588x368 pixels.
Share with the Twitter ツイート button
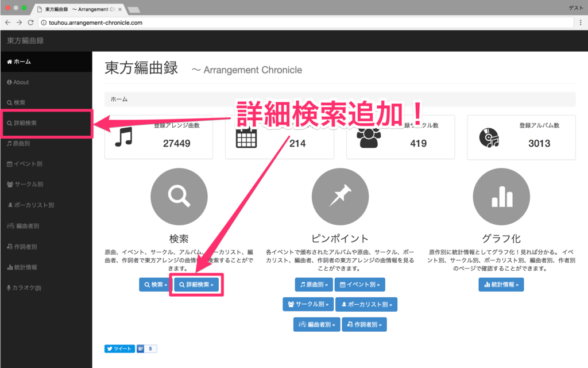pyautogui.click(x=119, y=349)
